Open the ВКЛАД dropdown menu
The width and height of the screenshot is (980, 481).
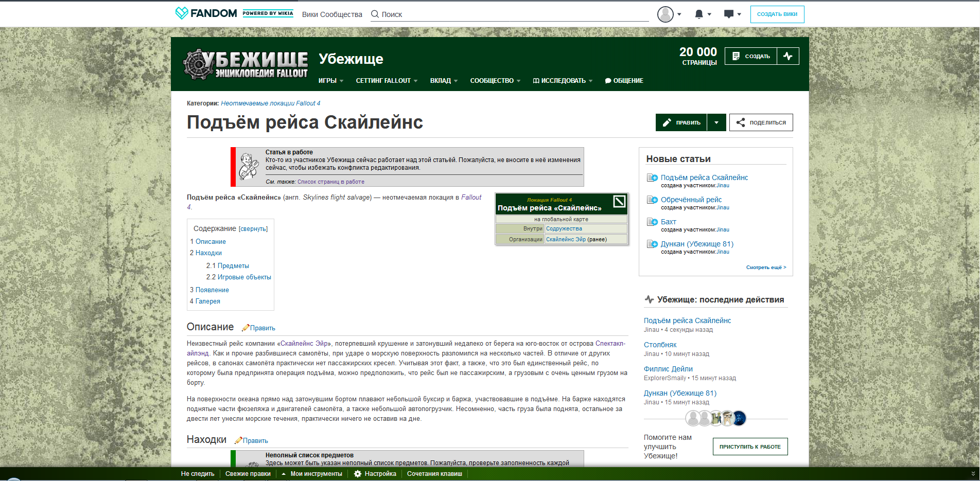tap(444, 81)
